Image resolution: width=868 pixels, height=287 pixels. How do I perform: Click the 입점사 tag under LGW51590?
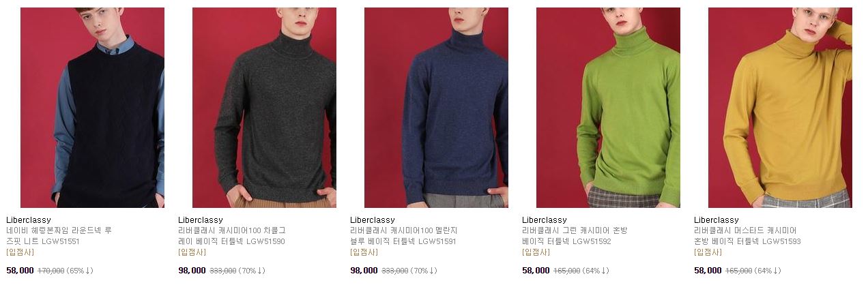[192, 252]
